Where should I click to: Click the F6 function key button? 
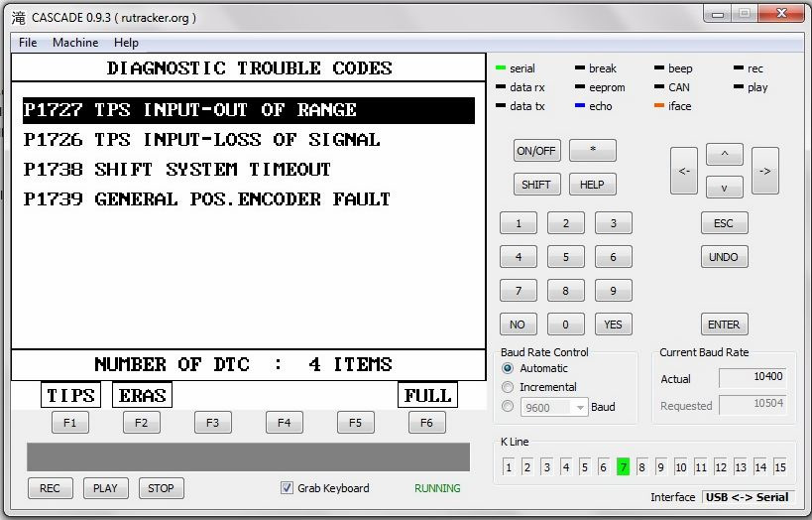tap(426, 423)
